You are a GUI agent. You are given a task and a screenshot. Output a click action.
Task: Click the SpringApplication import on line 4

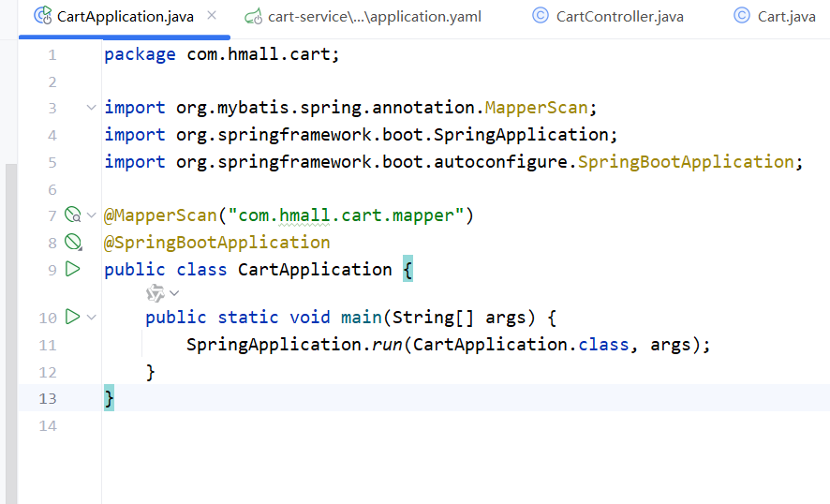pyautogui.click(x=522, y=135)
